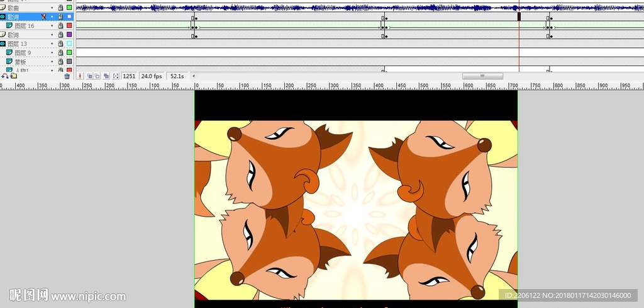
Task: Unlock the 图层 16 layer
Action: pyautogui.click(x=61, y=25)
